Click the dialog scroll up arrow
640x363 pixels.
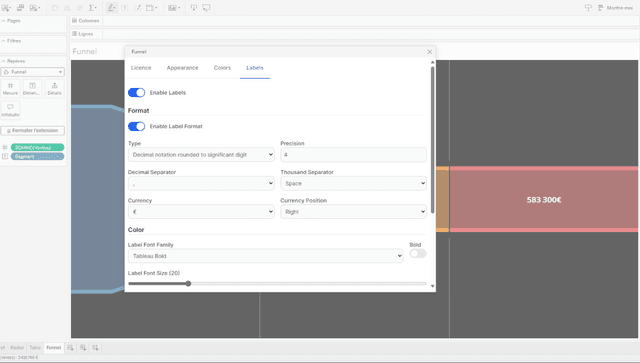[x=433, y=62]
